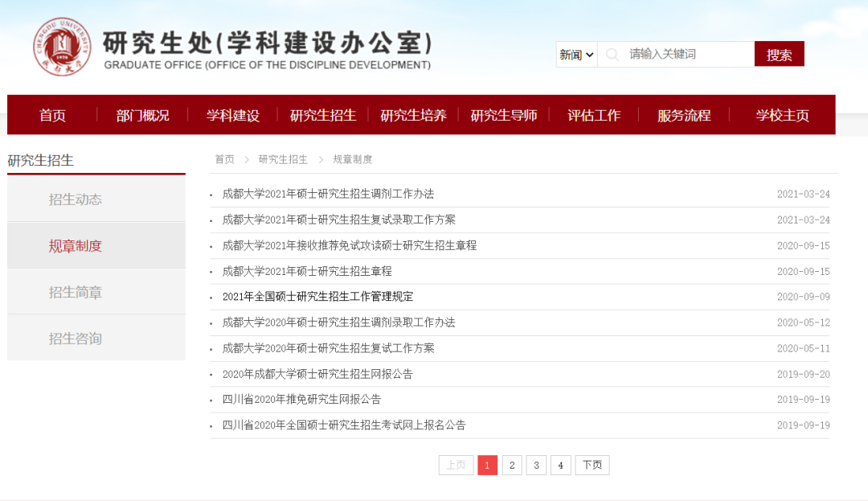This screenshot has height=501, width=868.
Task: Go to page 3 in pagination
Action: coord(536,465)
